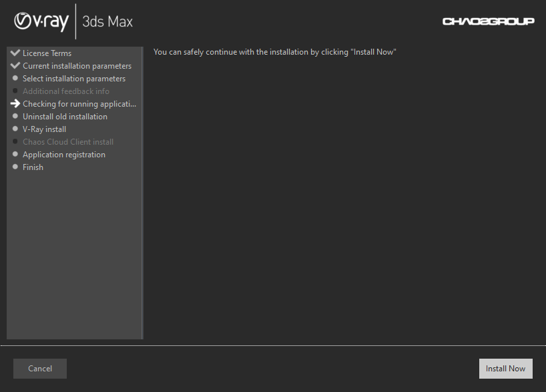Click the bullet beside Finish
The width and height of the screenshot is (546, 392).
tap(15, 167)
